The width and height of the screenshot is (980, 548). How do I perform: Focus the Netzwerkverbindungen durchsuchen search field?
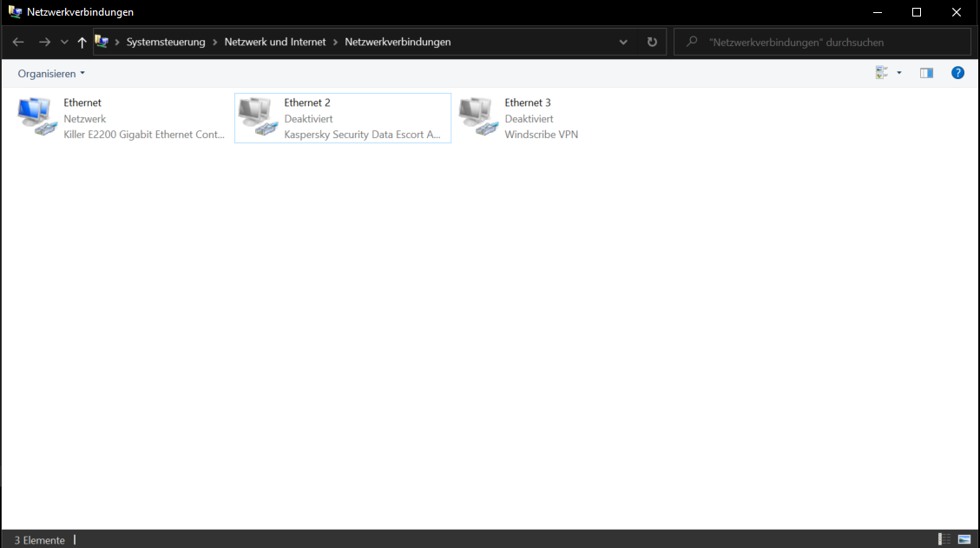click(x=822, y=42)
